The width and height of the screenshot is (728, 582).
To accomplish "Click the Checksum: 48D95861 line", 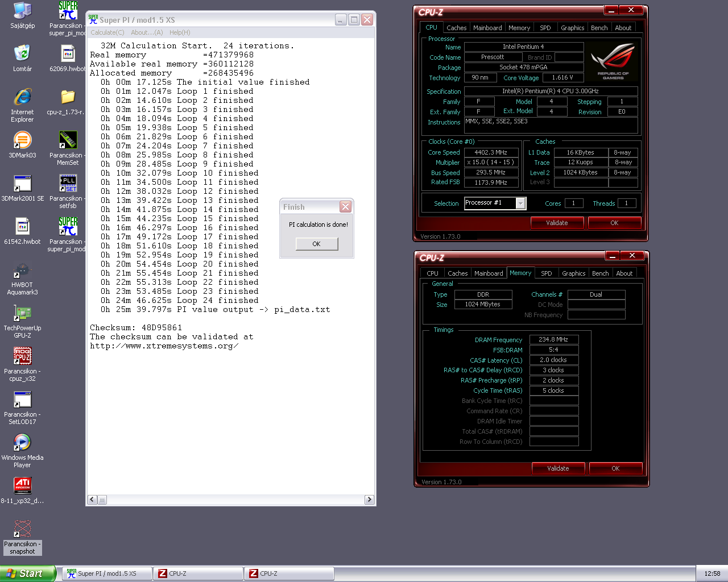I will click(136, 327).
